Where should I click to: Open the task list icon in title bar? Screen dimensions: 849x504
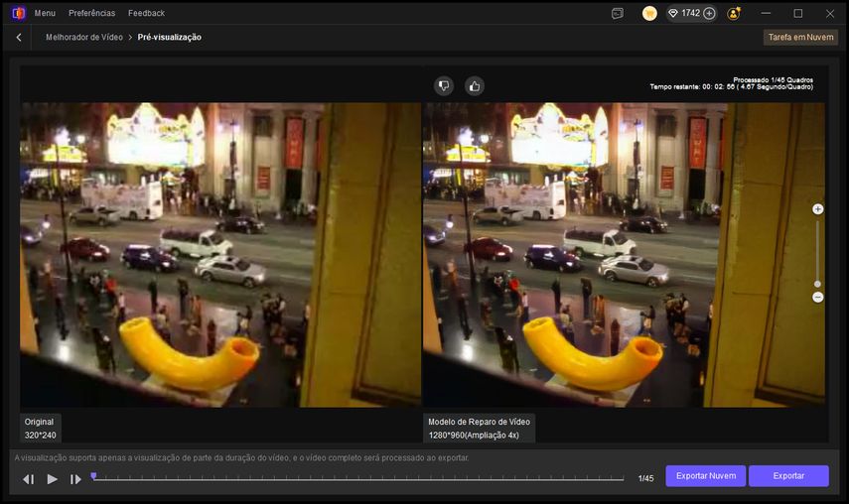618,13
